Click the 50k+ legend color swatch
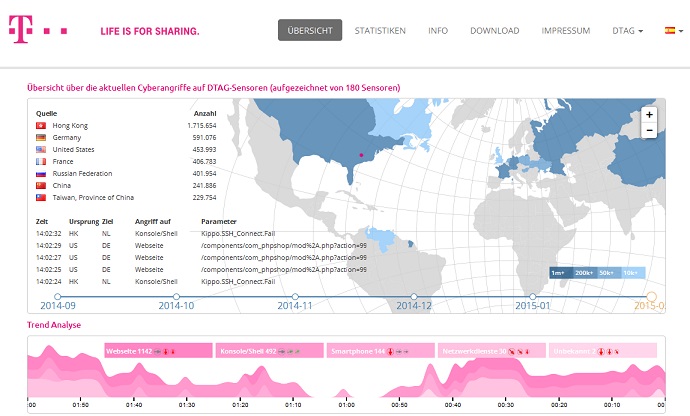Viewport: 690px width, 416px height. click(609, 273)
